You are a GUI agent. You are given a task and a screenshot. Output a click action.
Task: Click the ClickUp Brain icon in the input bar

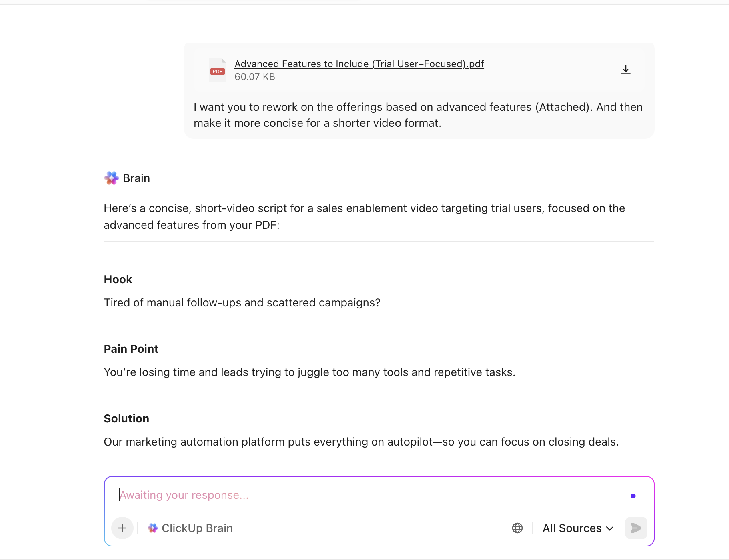coord(152,528)
